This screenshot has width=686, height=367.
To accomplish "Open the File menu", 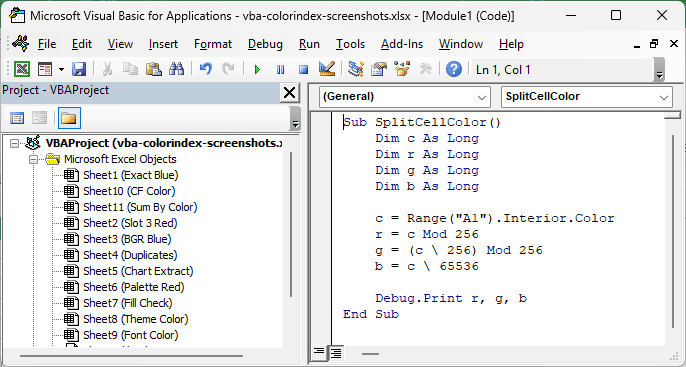I will click(x=47, y=44).
